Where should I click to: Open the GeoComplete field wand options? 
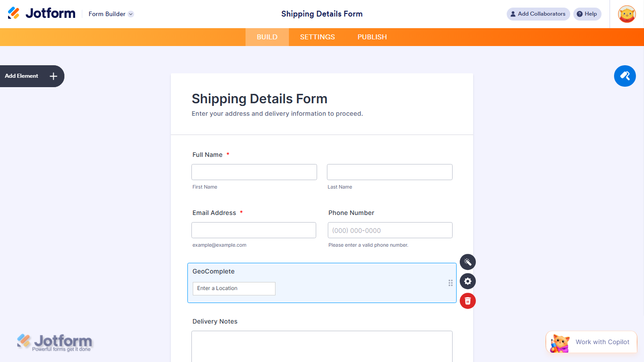[467, 262]
